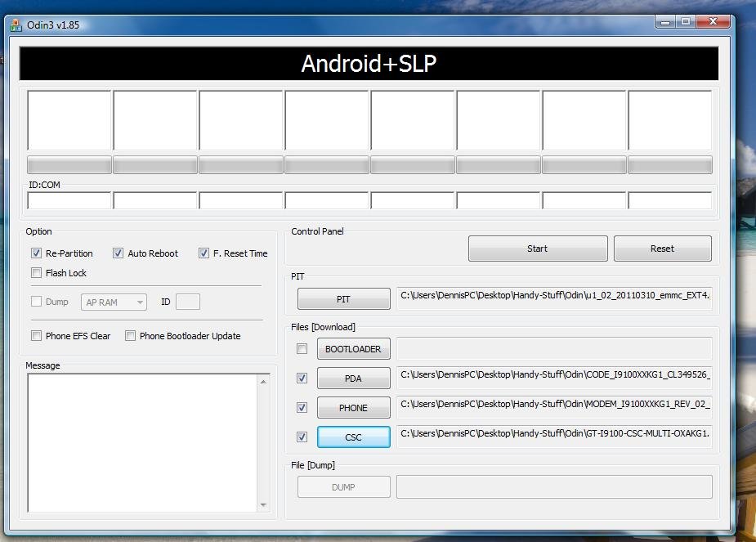Minimize the Odin3 window
Image resolution: width=756 pixels, height=542 pixels.
665,22
